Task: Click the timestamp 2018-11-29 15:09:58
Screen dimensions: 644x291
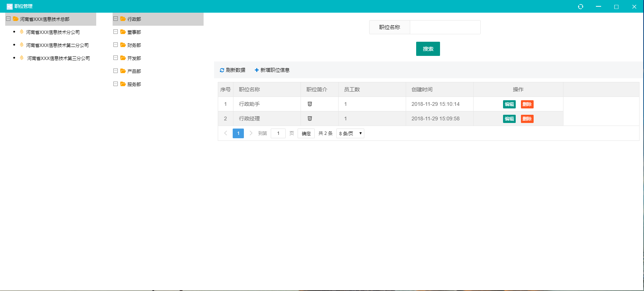Action: (436, 118)
